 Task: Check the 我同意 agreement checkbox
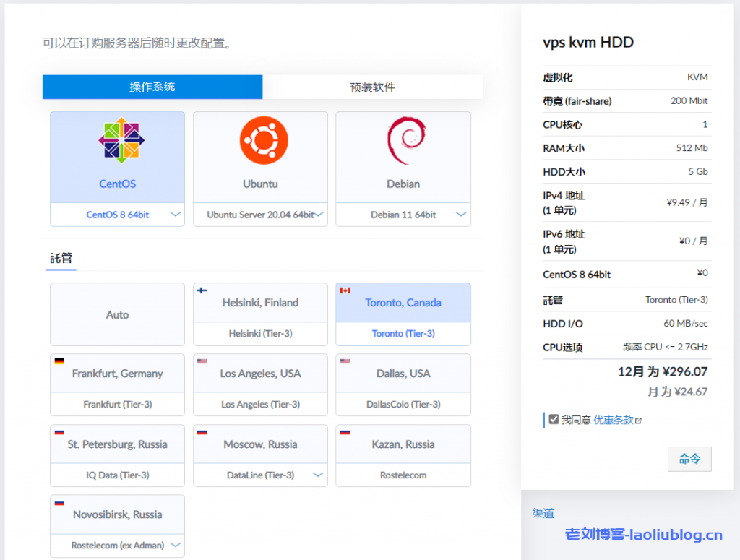coord(554,418)
